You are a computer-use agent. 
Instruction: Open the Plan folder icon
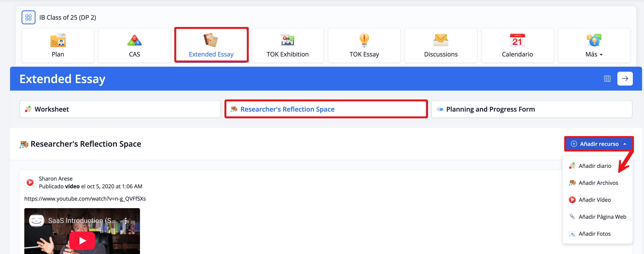click(x=58, y=40)
